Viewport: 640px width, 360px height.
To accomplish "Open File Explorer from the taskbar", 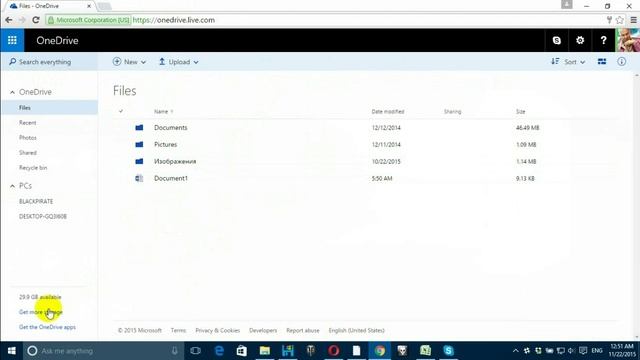I will tap(264, 351).
